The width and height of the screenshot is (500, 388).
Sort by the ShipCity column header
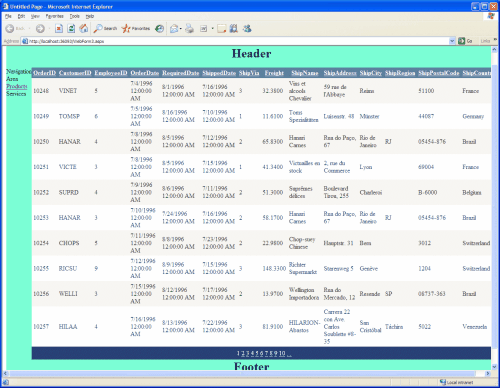pyautogui.click(x=371, y=73)
